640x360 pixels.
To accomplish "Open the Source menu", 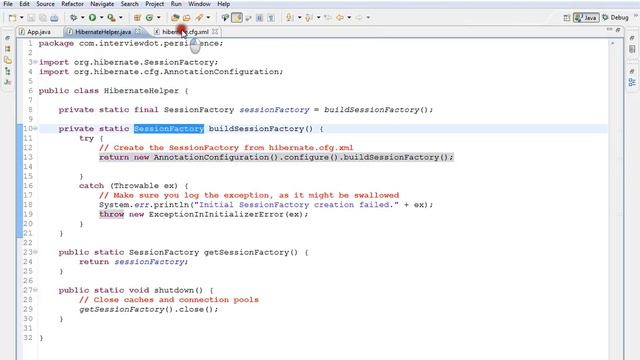I will [x=45, y=4].
